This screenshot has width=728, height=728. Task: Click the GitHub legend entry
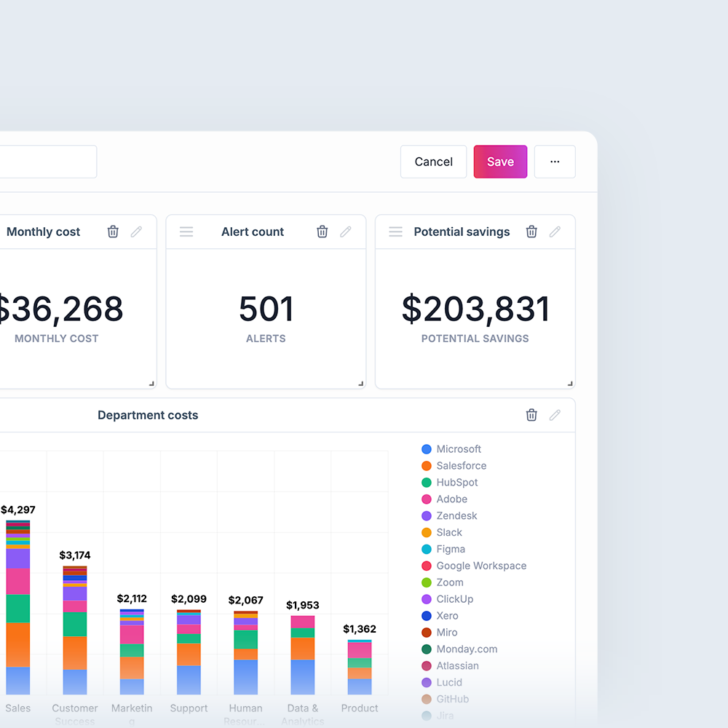(445, 700)
